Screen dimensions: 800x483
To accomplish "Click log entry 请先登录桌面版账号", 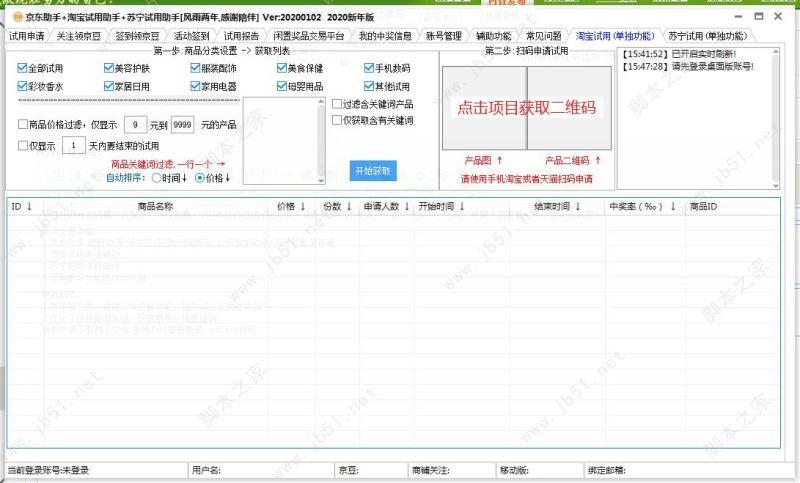I will point(688,66).
